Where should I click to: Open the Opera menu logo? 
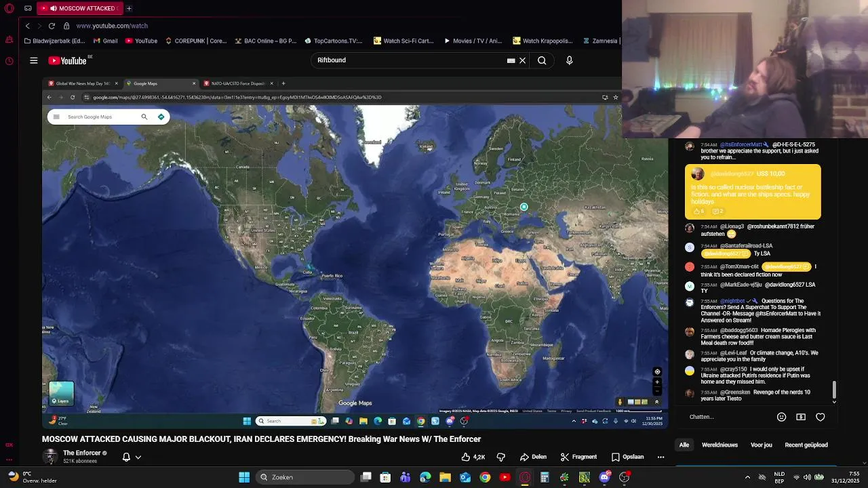click(x=9, y=8)
